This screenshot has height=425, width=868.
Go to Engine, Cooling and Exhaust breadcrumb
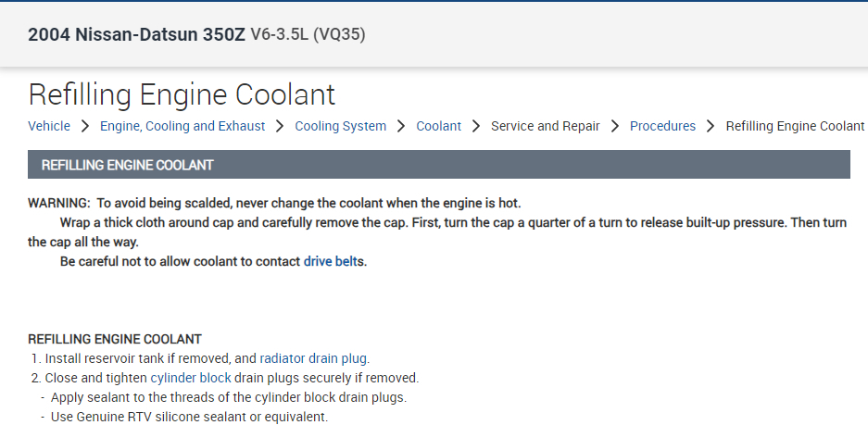coord(182,126)
